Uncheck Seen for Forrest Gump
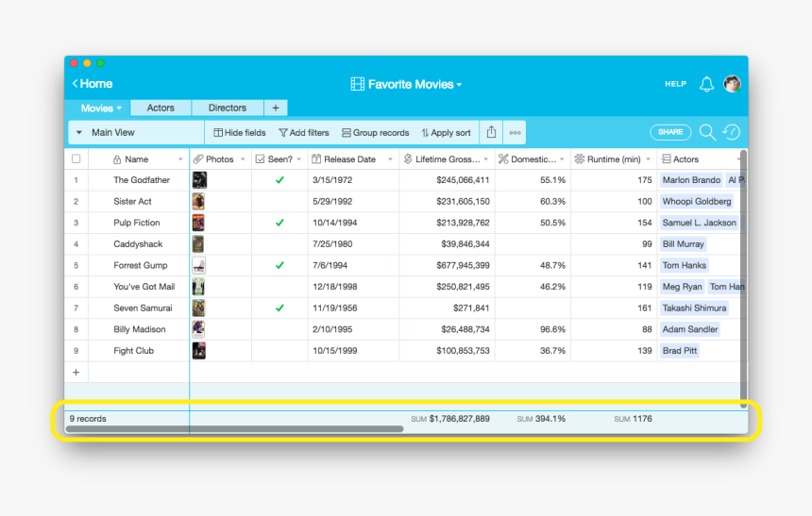The height and width of the screenshot is (516, 812). 279,265
